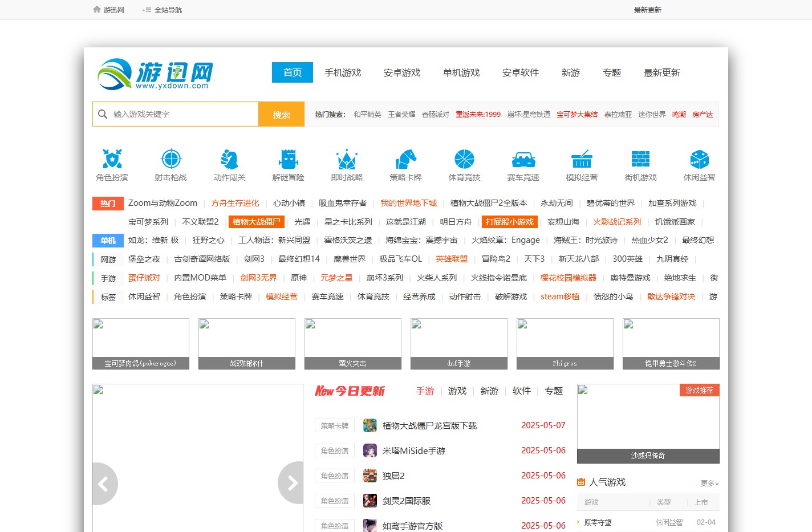
Task: Click hot search term 宝可梦大集结
Action: (577, 114)
